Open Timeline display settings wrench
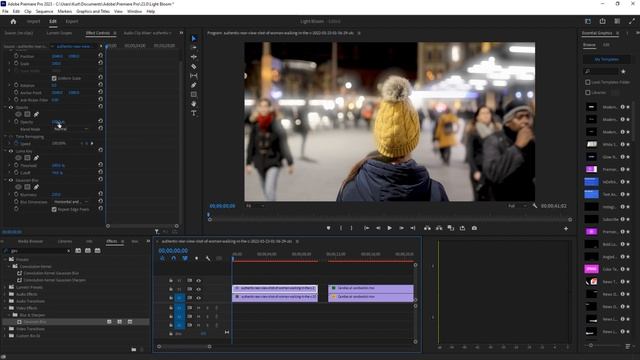Image resolution: width=640 pixels, height=360 pixels. pyautogui.click(x=208, y=258)
